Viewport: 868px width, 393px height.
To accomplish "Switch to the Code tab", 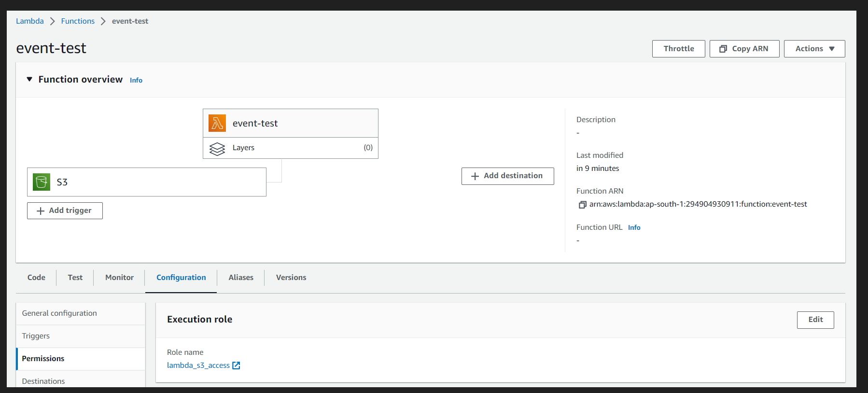I will point(36,278).
